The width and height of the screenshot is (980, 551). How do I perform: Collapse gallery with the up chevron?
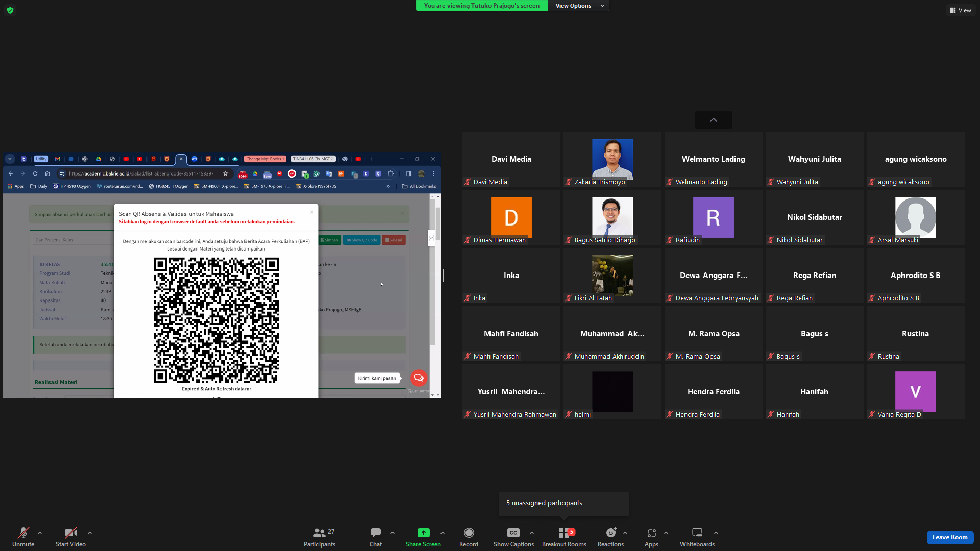point(714,120)
